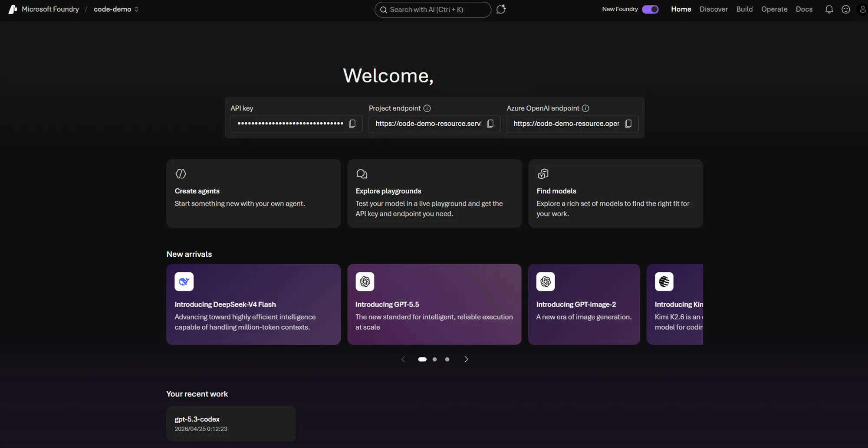The image size is (868, 448).
Task: Open the Introducing GPT-5.5 card
Action: pyautogui.click(x=434, y=304)
